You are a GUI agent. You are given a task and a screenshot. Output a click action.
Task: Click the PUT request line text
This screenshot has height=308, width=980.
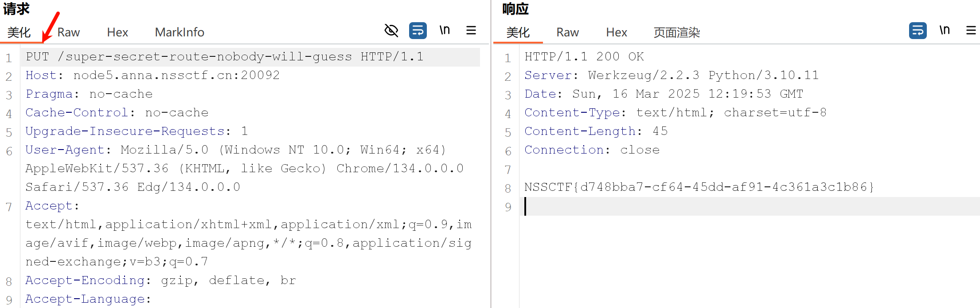224,57
